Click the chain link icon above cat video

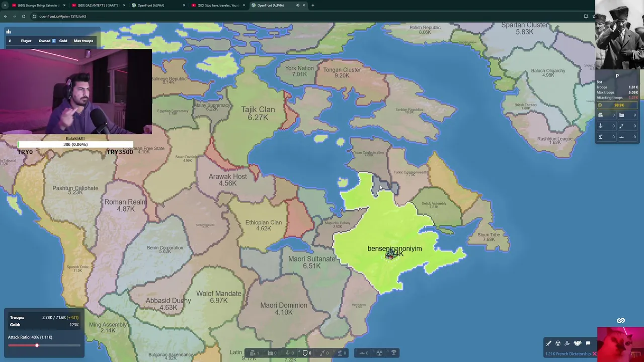pos(621,320)
